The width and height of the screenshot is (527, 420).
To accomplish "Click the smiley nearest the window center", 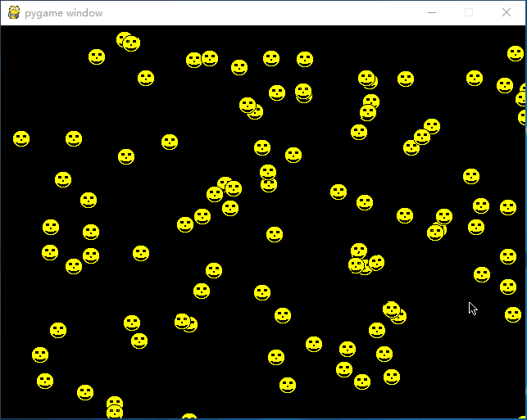I will tap(275, 234).
